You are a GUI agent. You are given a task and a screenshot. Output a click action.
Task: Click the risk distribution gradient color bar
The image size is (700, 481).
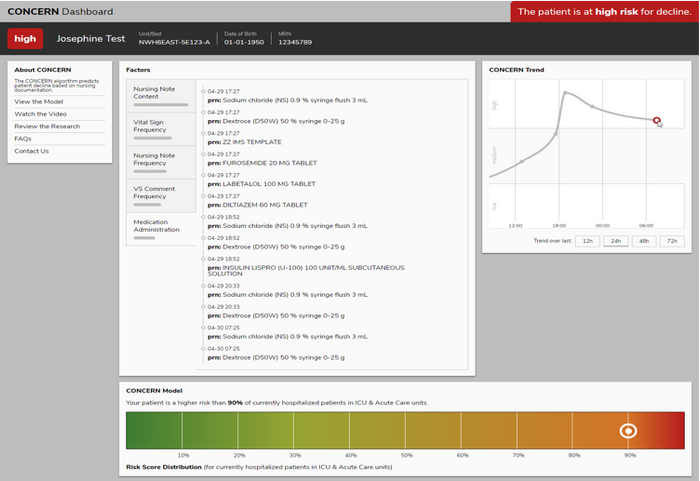400,431
